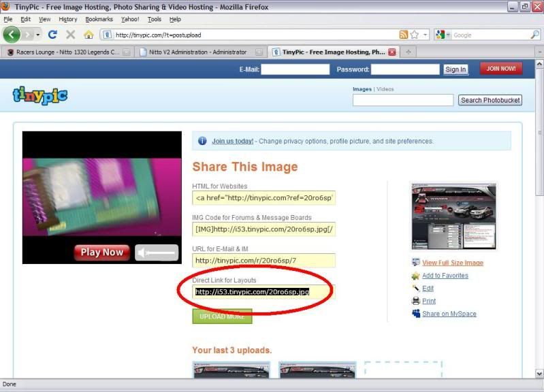The image size is (544, 392).
Task: Open the search engine selector dropdown
Action: [442, 35]
